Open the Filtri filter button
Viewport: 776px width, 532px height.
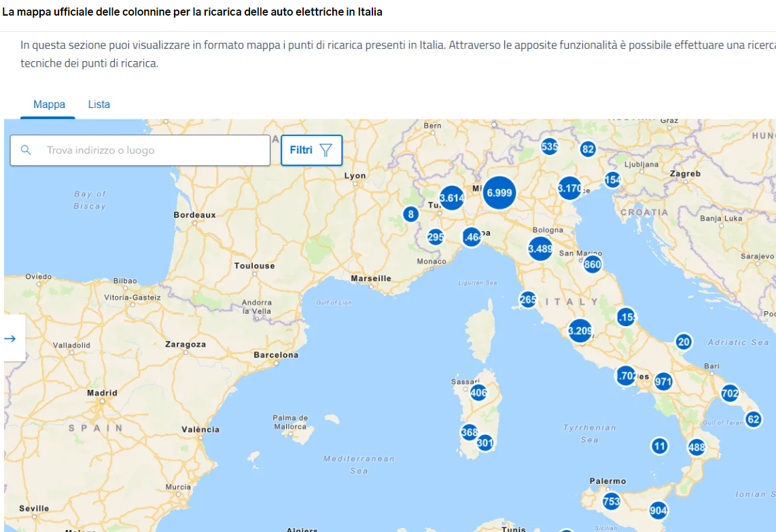[311, 150]
